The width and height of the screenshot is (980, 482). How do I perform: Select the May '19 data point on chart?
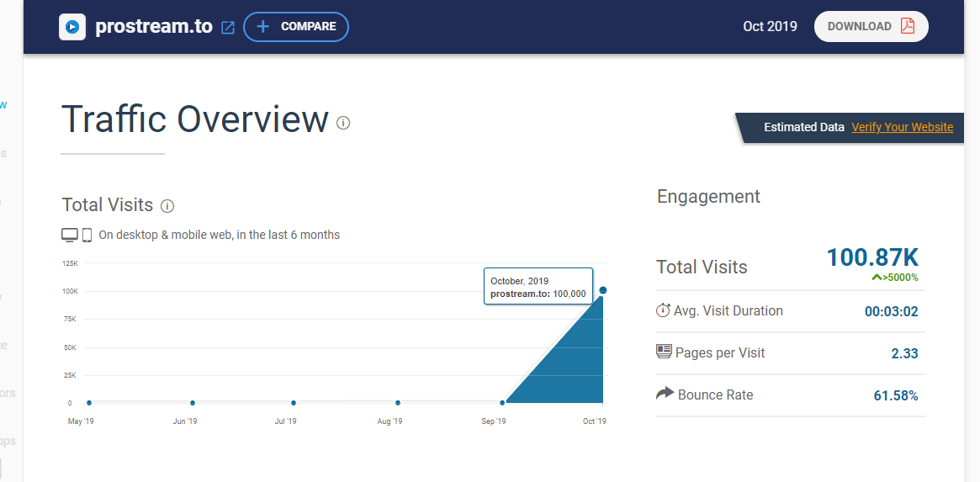click(89, 403)
